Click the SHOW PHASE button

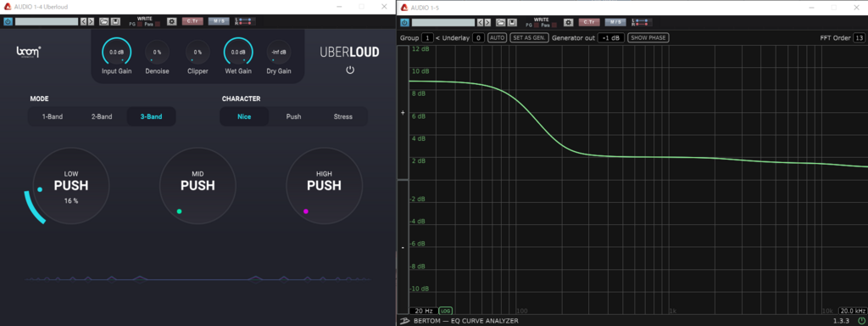(x=648, y=37)
